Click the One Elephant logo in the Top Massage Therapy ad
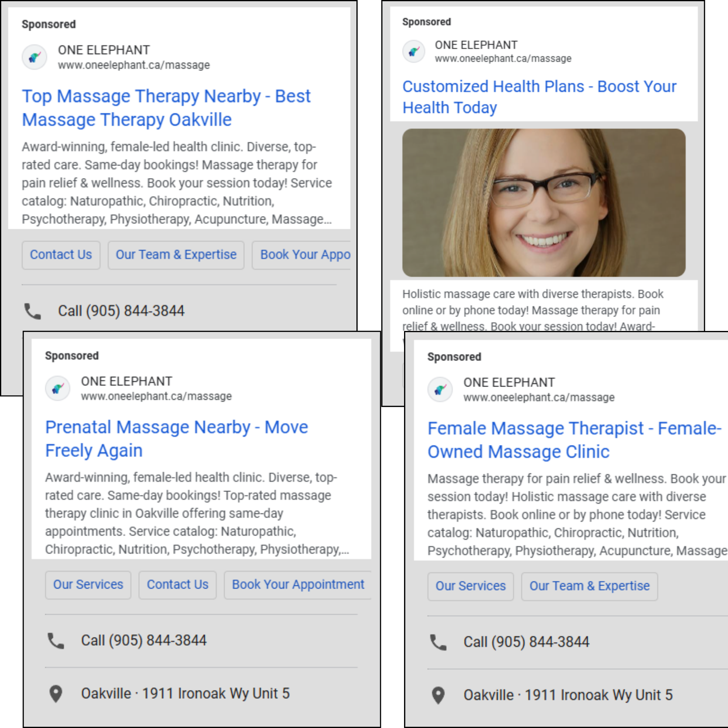This screenshot has height=728, width=728. point(34,57)
